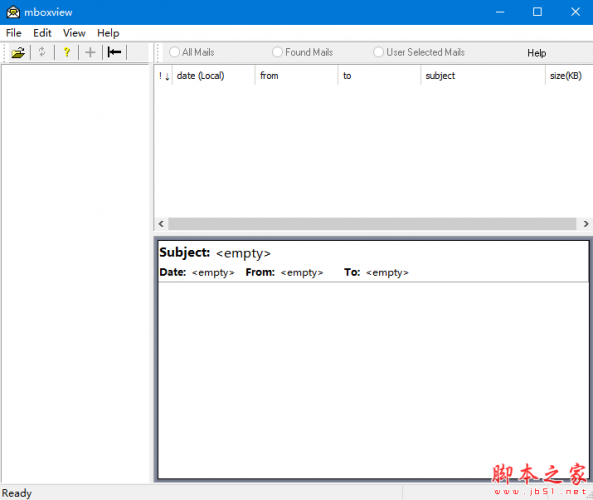Click the Ready status bar text
This screenshot has width=593, height=500.
coord(17,493)
